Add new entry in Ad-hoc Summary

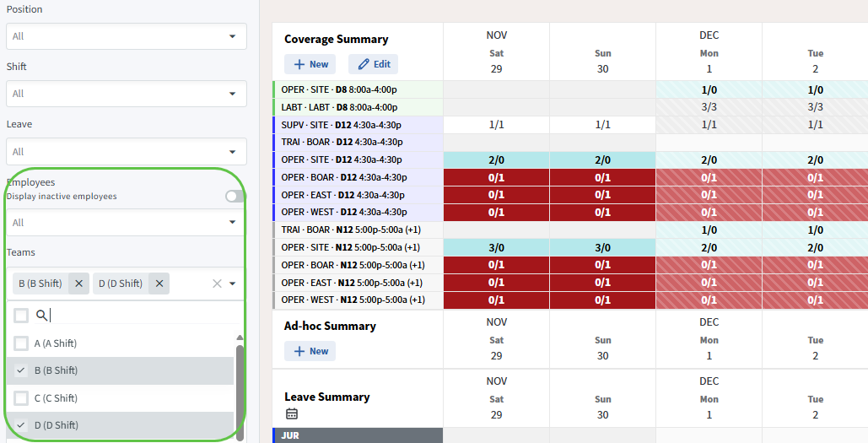click(310, 351)
